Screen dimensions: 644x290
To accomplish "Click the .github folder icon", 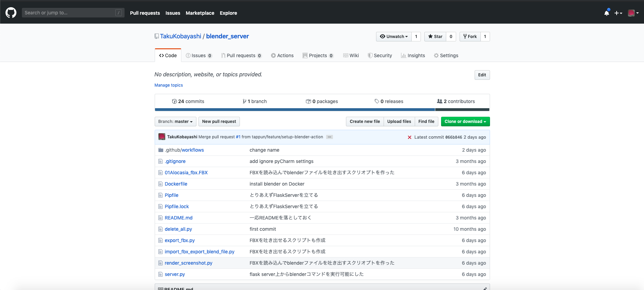I will click(161, 150).
